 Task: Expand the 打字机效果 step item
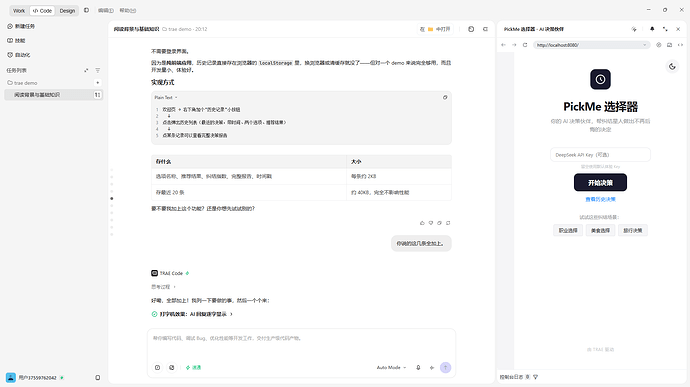coord(192,314)
